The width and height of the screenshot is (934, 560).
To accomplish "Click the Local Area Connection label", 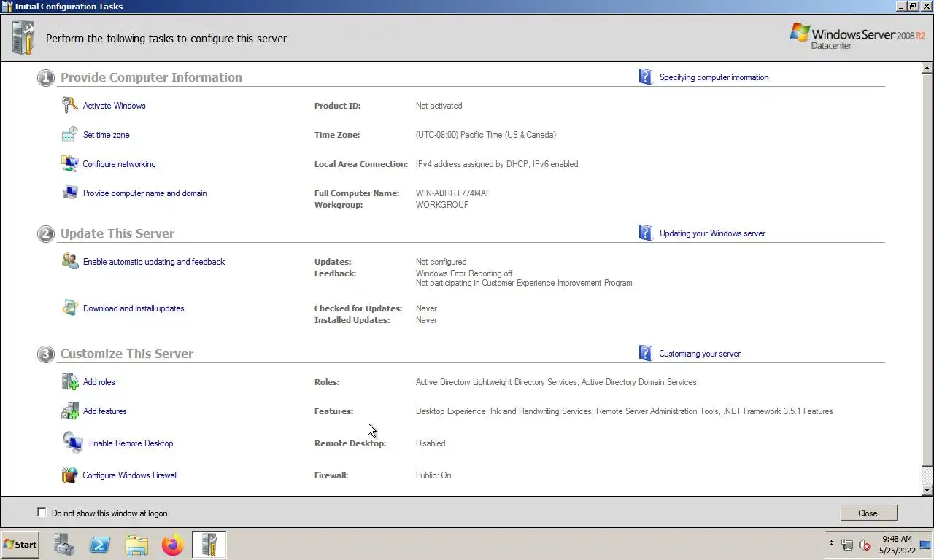I will click(361, 164).
